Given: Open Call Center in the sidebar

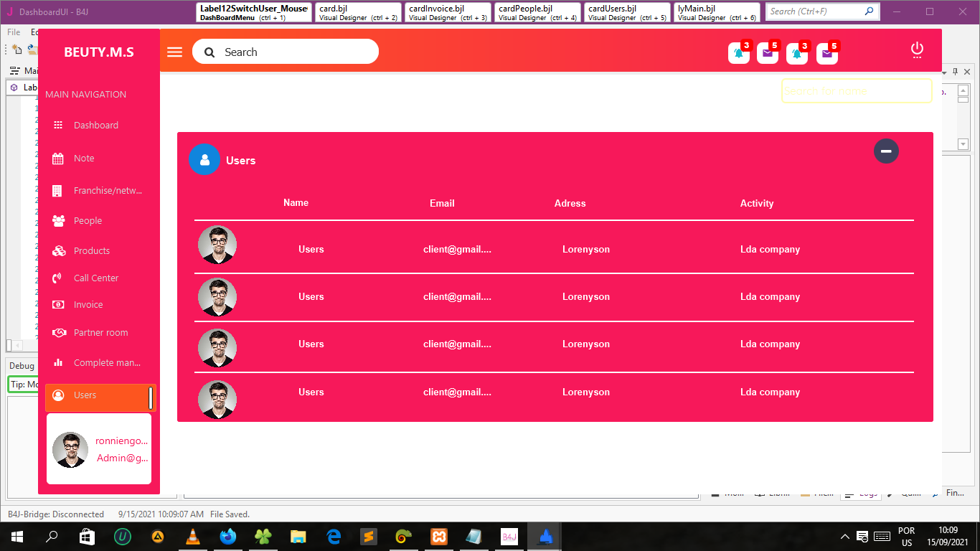Looking at the screenshot, I should pos(96,278).
